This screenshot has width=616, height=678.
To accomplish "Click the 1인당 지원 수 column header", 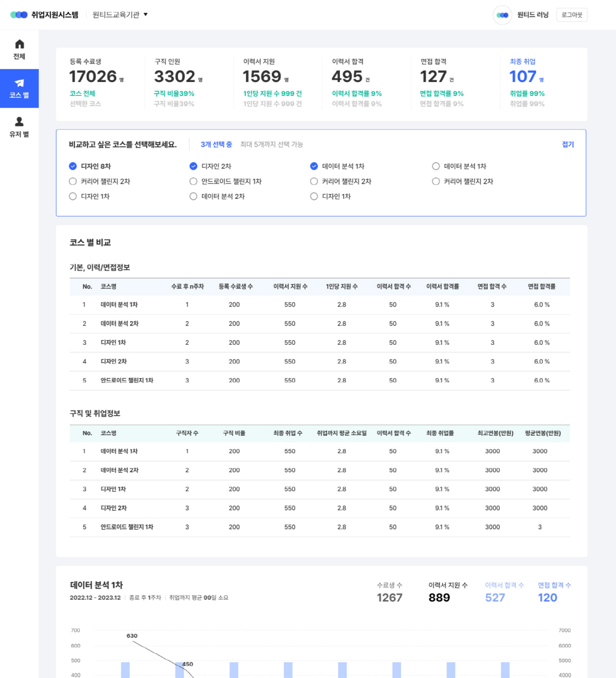I will click(342, 286).
